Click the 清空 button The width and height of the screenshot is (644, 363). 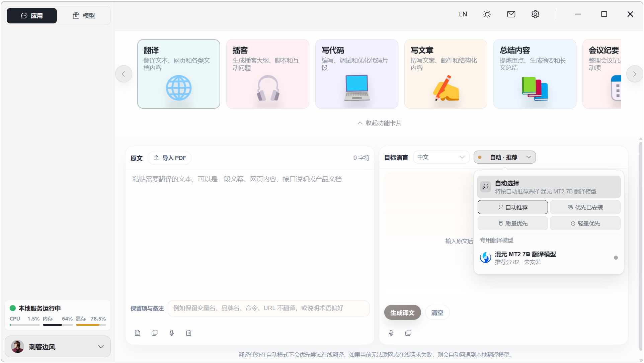437,312
